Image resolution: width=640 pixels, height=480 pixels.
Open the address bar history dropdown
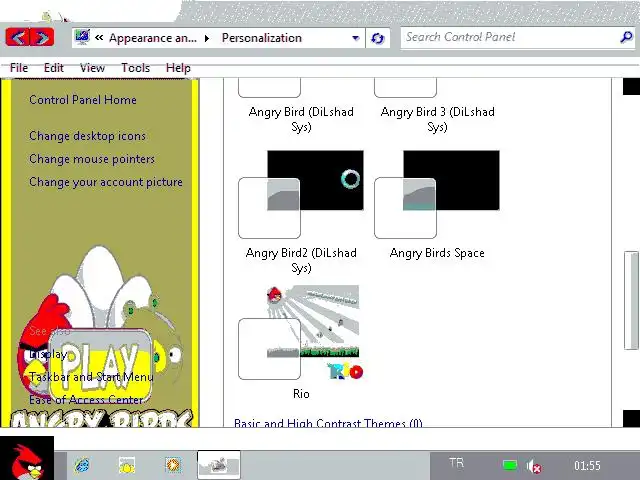[x=356, y=38]
